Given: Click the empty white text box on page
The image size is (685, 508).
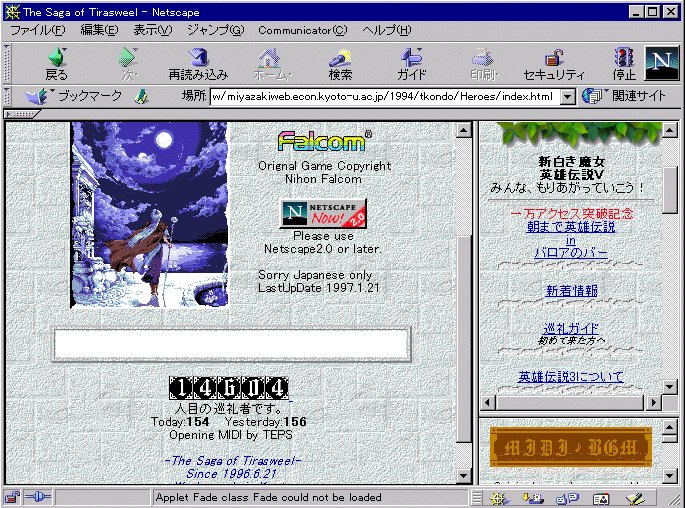Looking at the screenshot, I should [x=232, y=344].
